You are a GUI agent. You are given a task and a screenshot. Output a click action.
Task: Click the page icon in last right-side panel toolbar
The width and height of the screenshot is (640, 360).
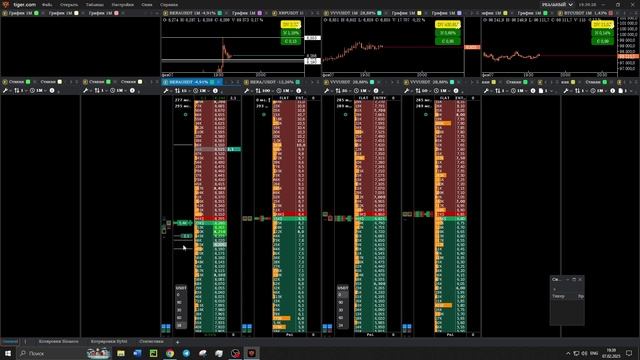620,91
